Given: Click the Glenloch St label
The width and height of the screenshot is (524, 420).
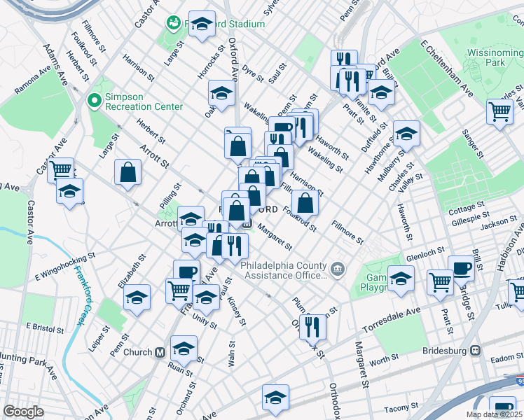Looking at the screenshot, I should (425, 254).
